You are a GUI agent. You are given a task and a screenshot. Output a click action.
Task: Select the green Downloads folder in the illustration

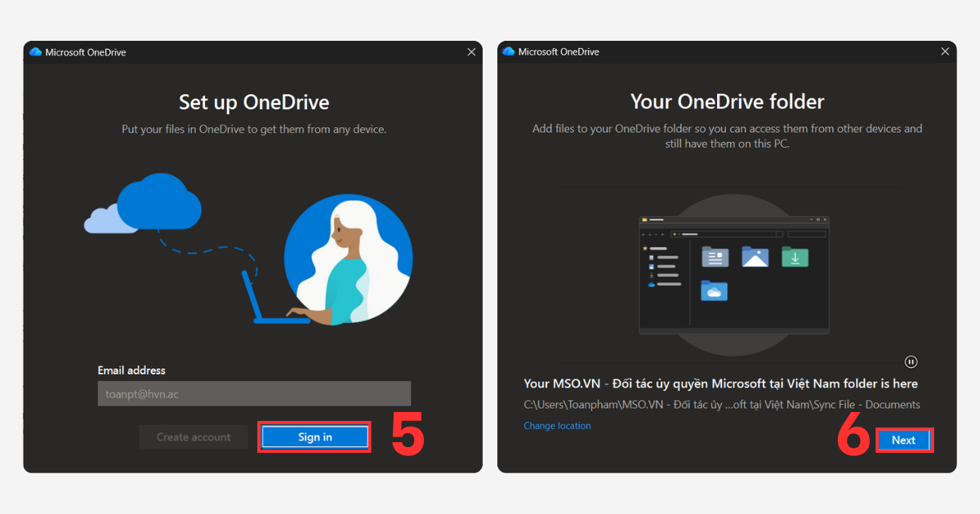click(795, 257)
